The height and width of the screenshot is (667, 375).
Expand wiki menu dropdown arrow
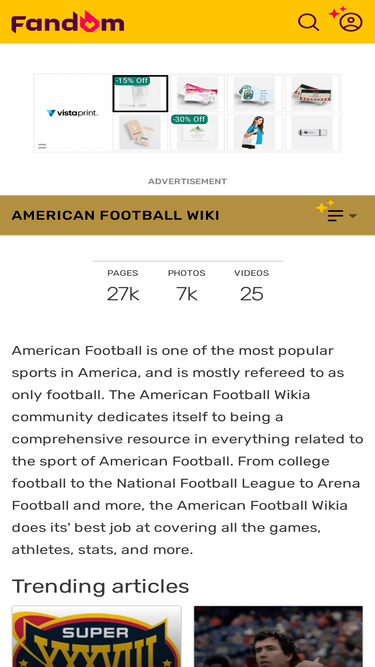click(352, 216)
